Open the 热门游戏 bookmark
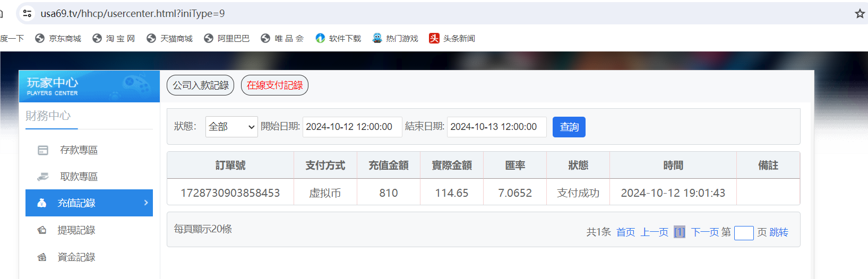 tap(396, 38)
